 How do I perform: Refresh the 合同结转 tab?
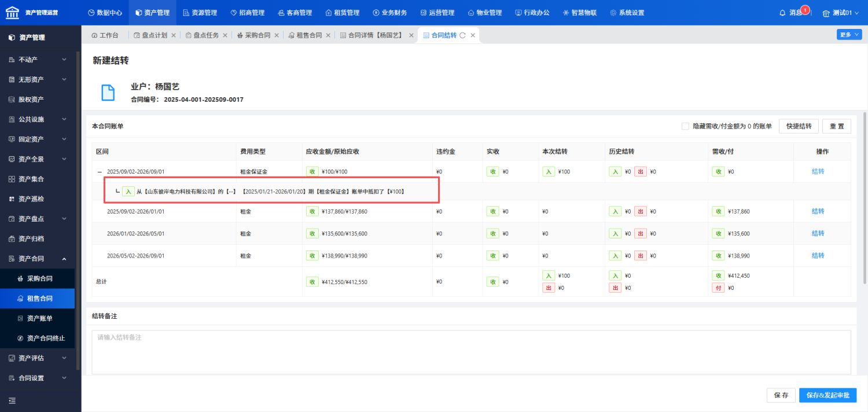point(462,35)
